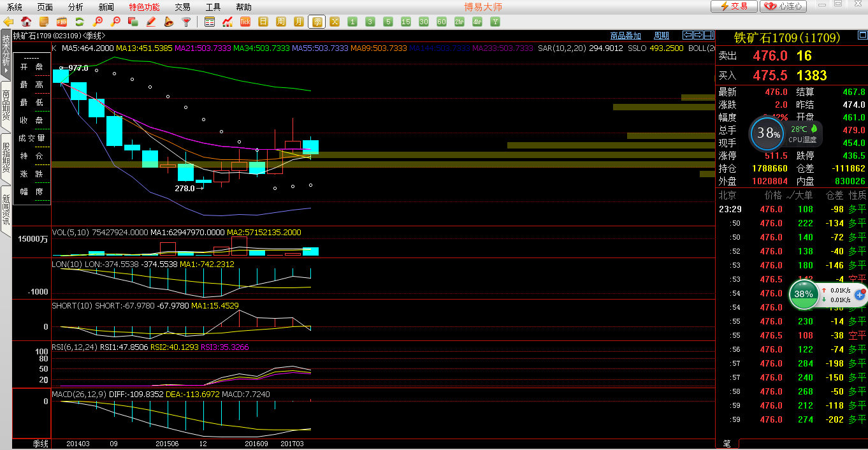Toggle the side panel layout icon
The width and height of the screenshot is (868, 450).
[x=709, y=35]
